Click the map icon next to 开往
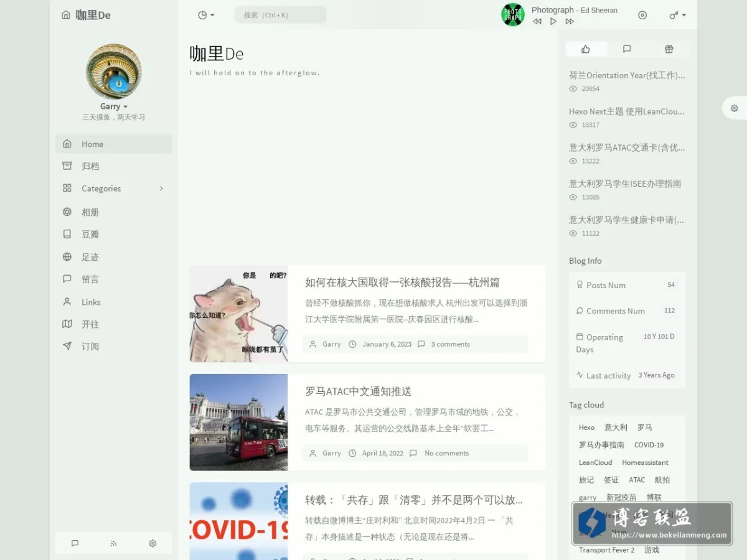The height and width of the screenshot is (560, 747). [67, 324]
